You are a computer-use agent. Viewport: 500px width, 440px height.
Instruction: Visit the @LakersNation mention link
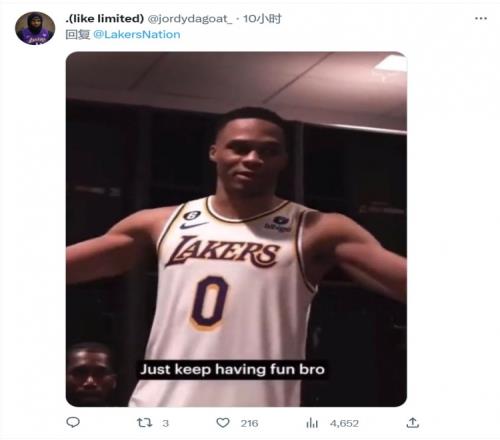click(x=137, y=34)
